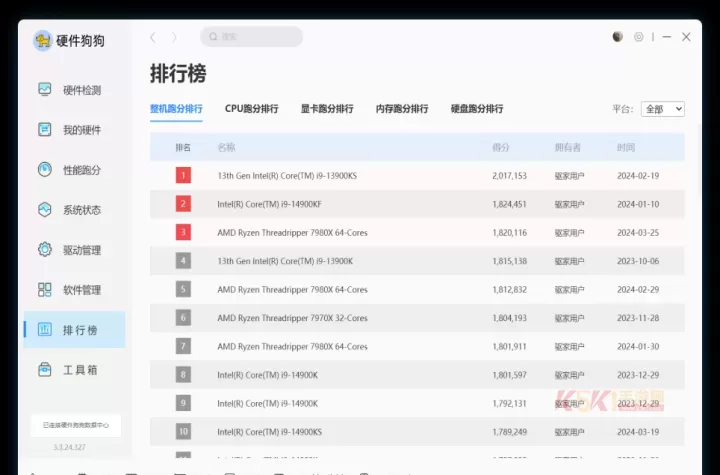Go forward with the right arrow

[174, 37]
